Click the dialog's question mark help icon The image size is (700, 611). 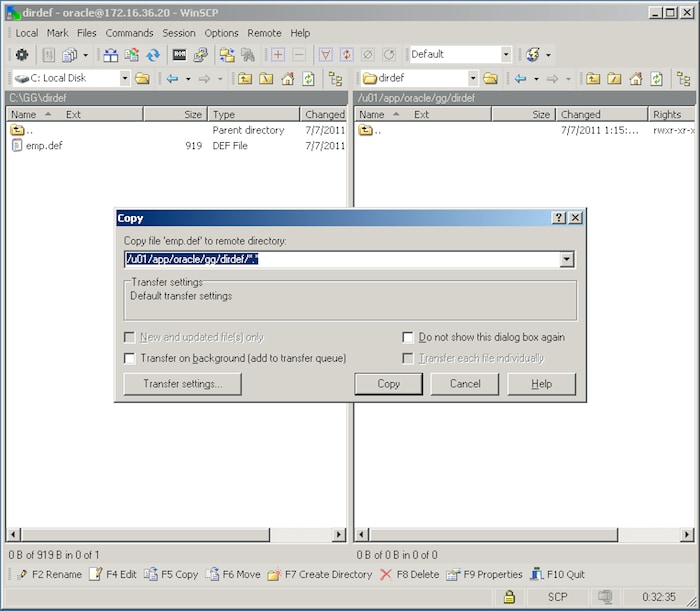click(x=559, y=218)
